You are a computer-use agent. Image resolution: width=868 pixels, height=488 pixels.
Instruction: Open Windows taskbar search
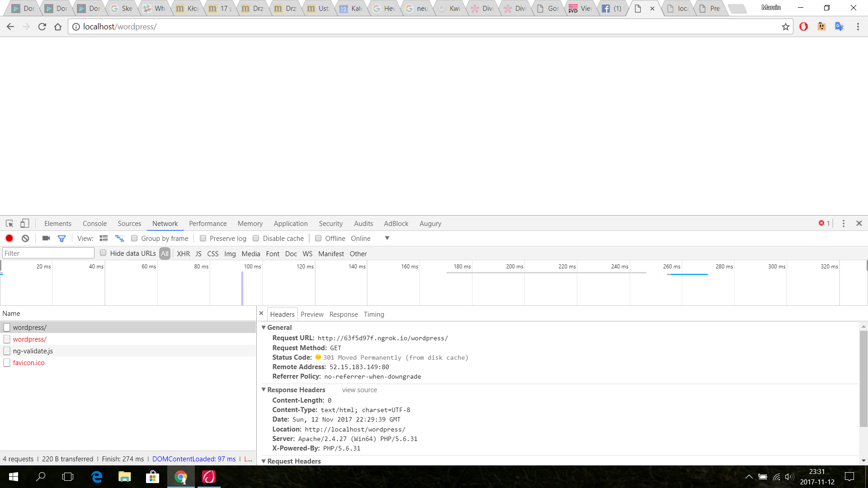pyautogui.click(x=41, y=477)
